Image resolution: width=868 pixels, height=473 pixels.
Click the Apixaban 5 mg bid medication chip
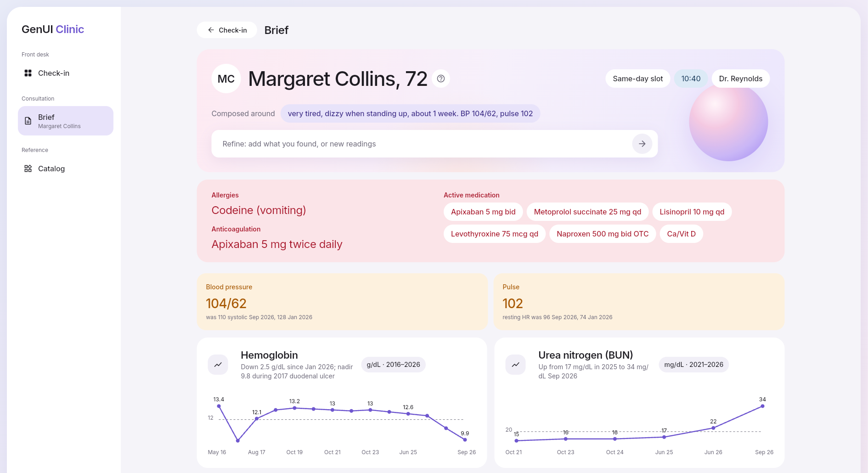483,212
